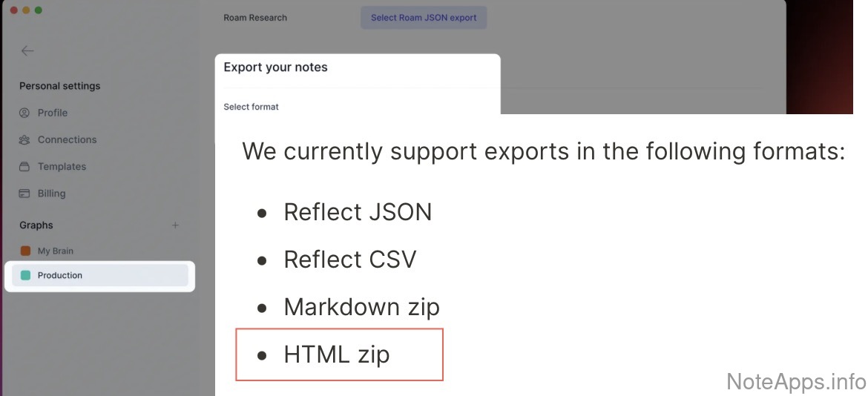This screenshot has width=868, height=396.
Task: Close the window with the red button
Action: click(x=13, y=10)
